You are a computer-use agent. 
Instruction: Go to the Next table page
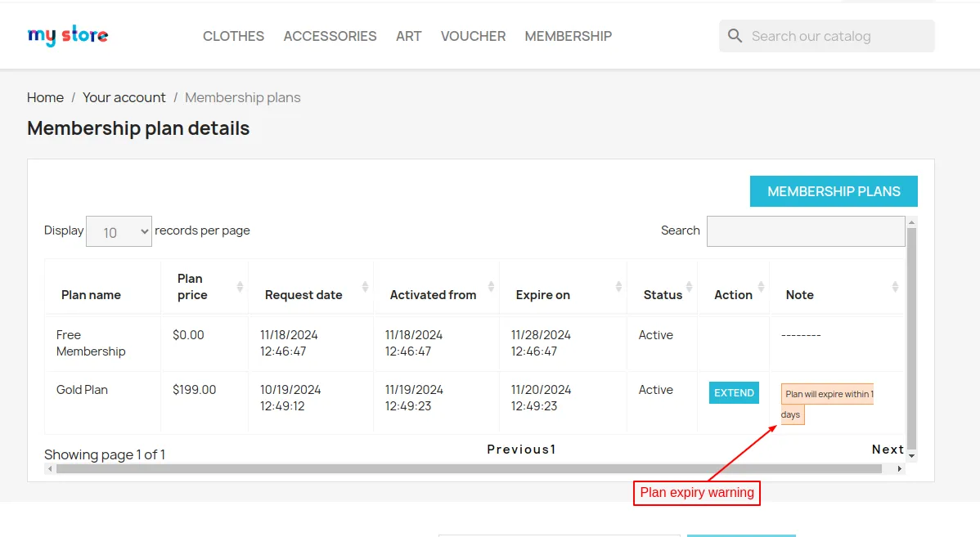click(887, 450)
